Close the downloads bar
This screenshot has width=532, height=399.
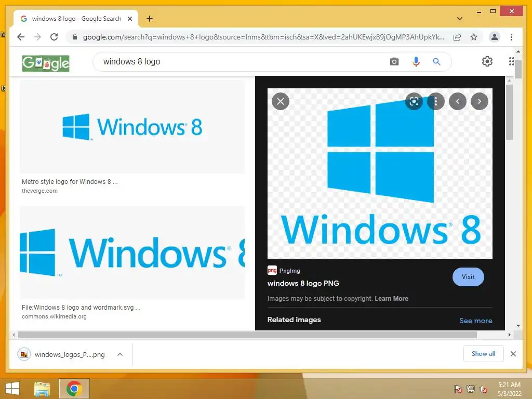click(513, 354)
